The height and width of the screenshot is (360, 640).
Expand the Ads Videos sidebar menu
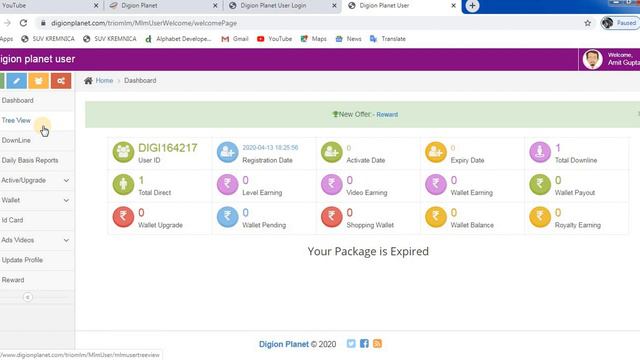[x=37, y=240]
